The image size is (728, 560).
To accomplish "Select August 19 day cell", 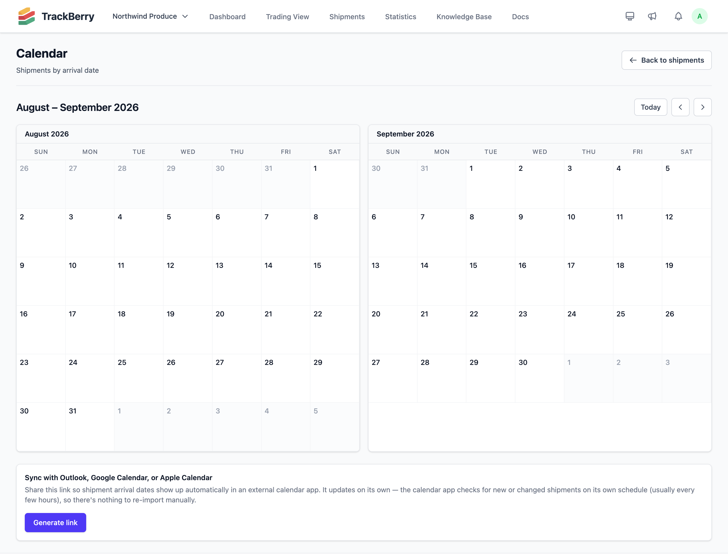I will pos(188,330).
